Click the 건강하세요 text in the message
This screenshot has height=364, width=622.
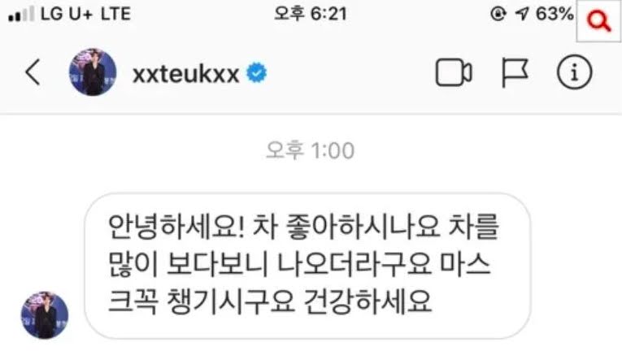tap(368, 301)
